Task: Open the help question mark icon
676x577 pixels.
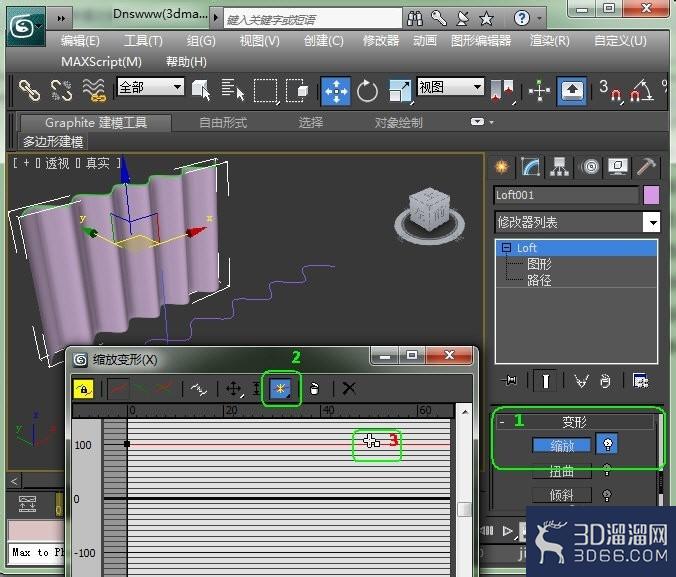Action: tap(522, 19)
